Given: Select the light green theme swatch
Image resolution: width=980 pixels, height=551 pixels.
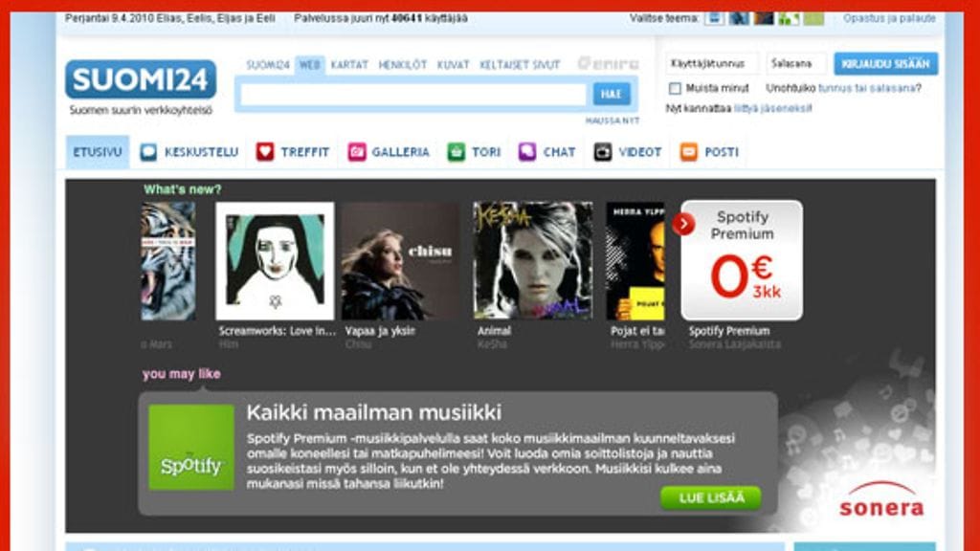Looking at the screenshot, I should 813,18.
